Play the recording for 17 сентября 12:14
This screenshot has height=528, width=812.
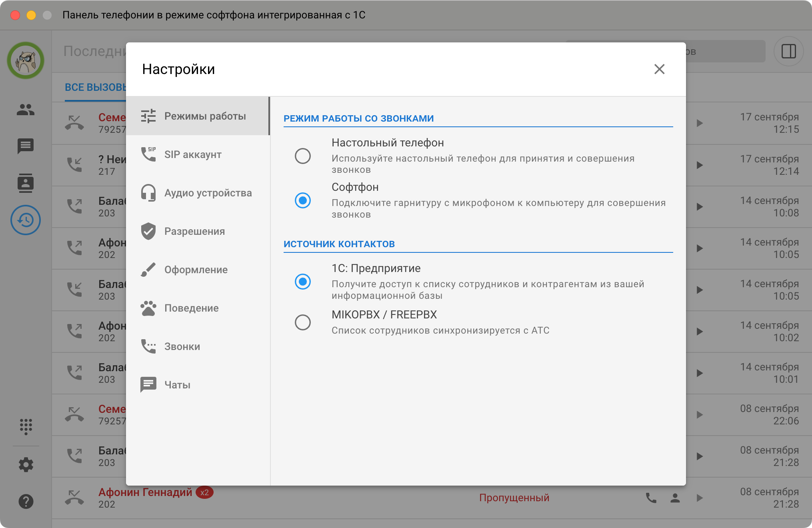point(700,165)
